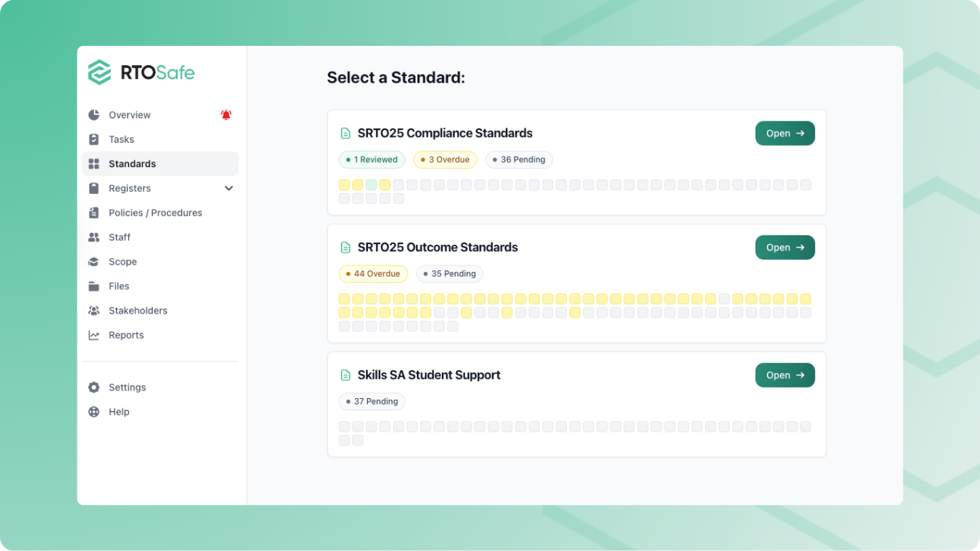
Task: Click the Settings gear icon
Action: [x=94, y=387]
